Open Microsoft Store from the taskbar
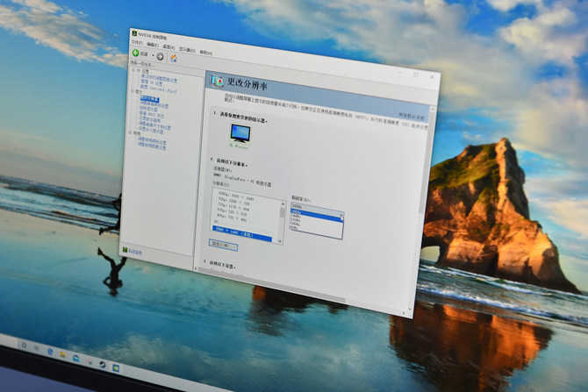 [75, 358]
